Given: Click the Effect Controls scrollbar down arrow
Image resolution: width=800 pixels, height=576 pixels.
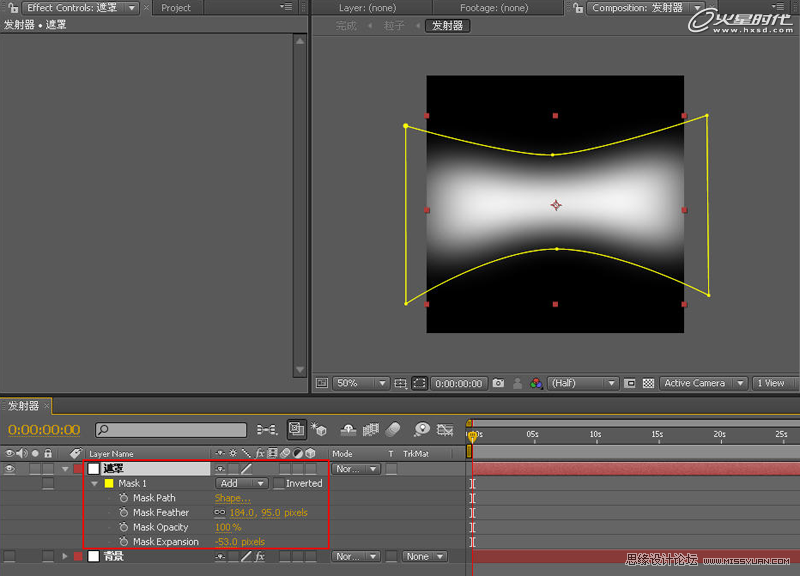Looking at the screenshot, I should coord(300,369).
